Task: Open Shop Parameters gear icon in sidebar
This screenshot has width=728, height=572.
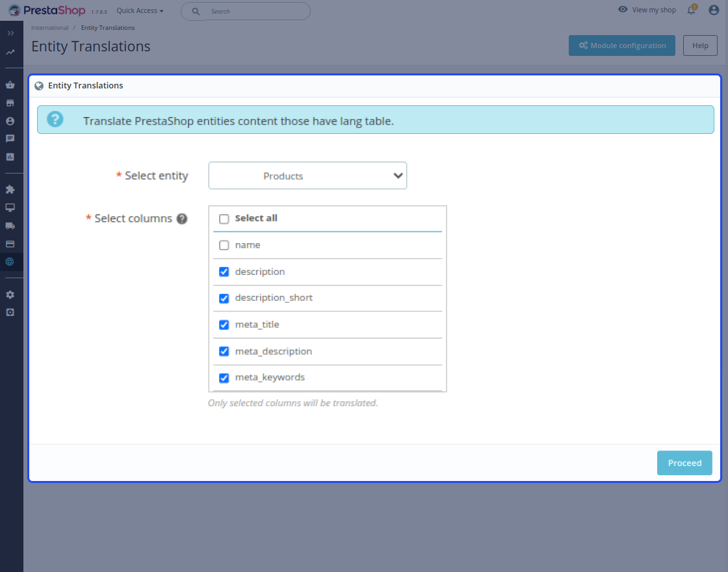Action: (10, 295)
